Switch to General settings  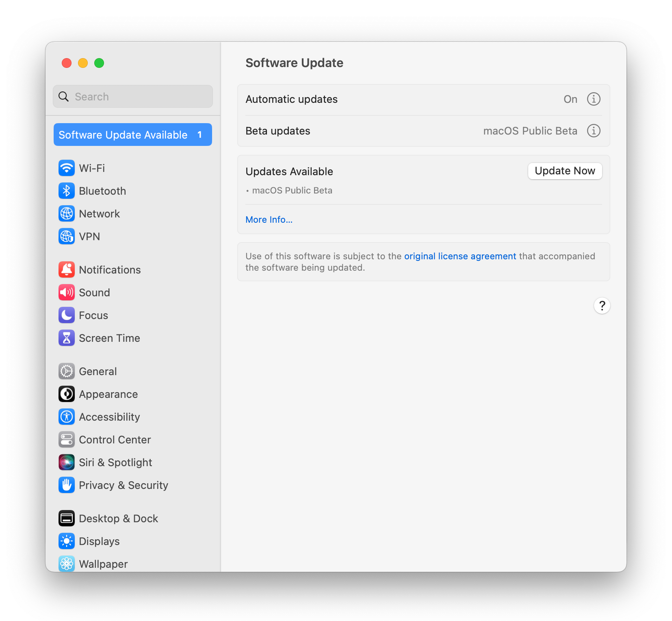point(98,371)
